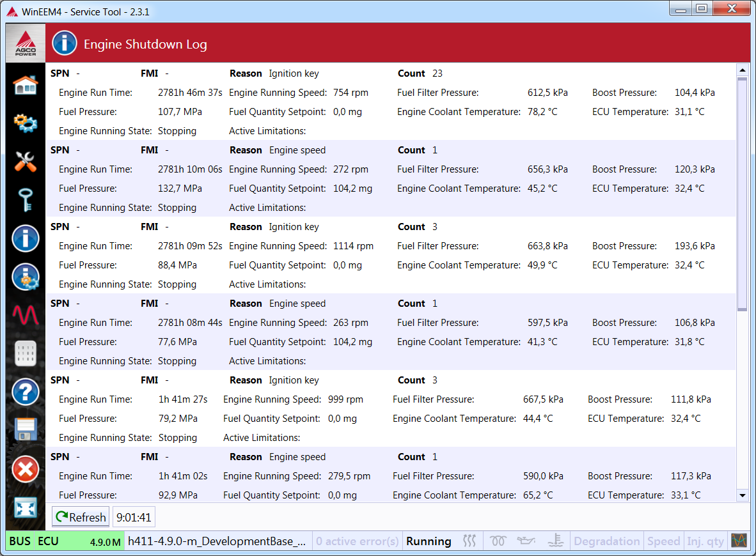This screenshot has width=756, height=556.
Task: Click the AGCO Power logo
Action: tap(26, 43)
